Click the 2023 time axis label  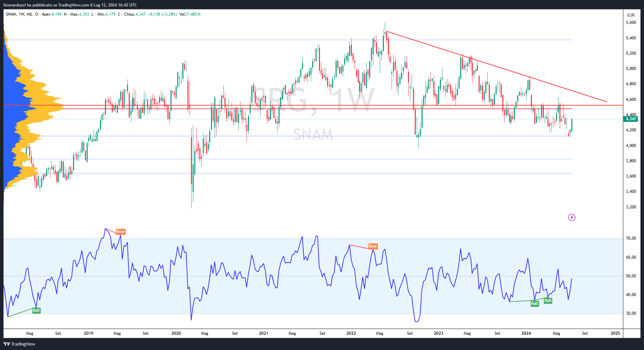tap(439, 333)
